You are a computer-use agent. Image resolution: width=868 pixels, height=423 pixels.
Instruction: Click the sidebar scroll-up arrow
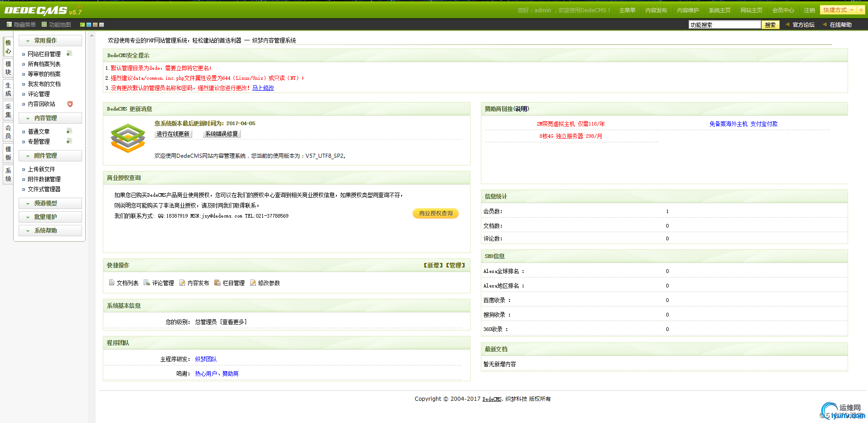tap(92, 35)
